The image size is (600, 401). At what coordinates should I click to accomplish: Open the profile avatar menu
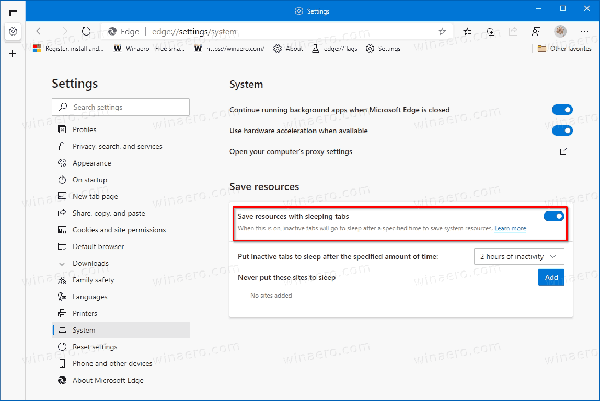click(x=561, y=31)
